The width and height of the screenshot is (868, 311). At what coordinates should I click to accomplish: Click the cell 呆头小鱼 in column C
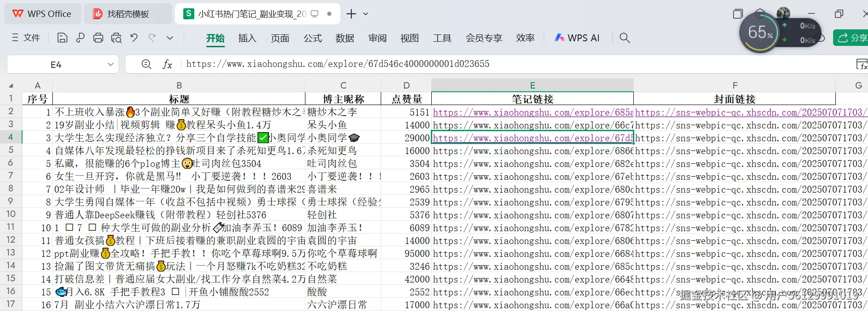tap(343, 125)
